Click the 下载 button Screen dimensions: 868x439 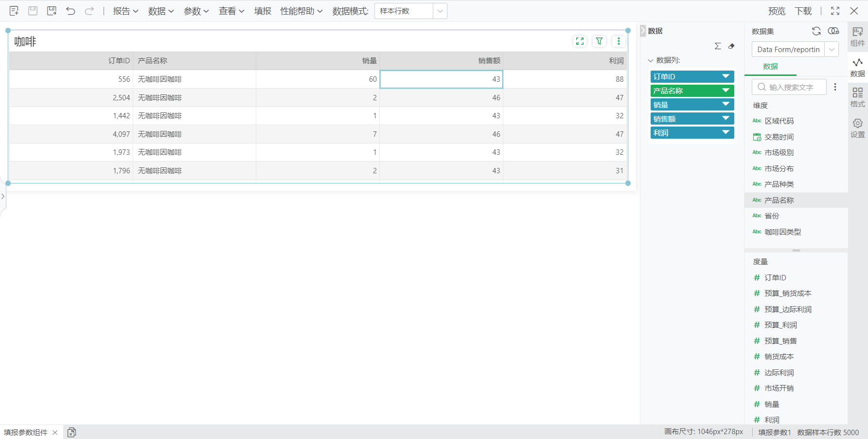pos(803,11)
